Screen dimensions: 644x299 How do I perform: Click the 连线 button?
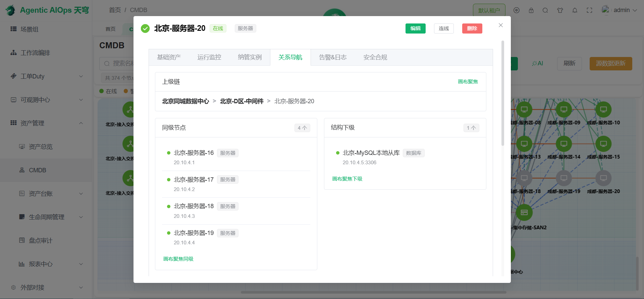pos(444,28)
